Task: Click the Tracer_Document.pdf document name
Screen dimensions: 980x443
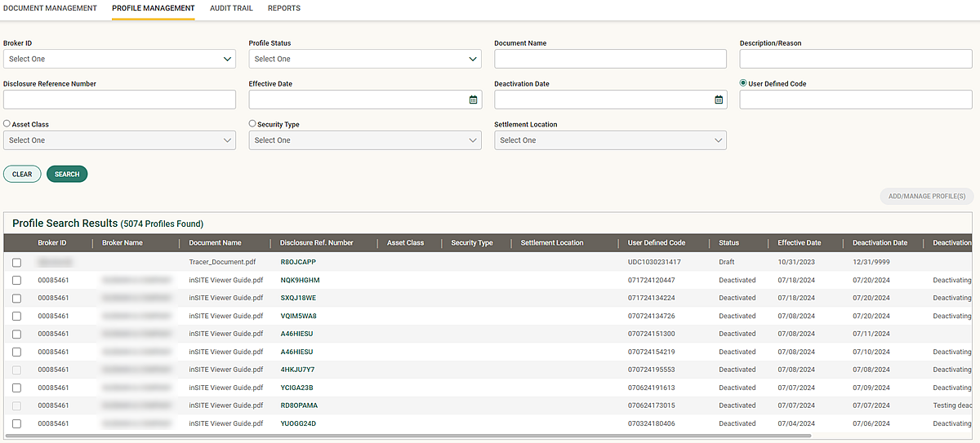Action: (x=220, y=263)
